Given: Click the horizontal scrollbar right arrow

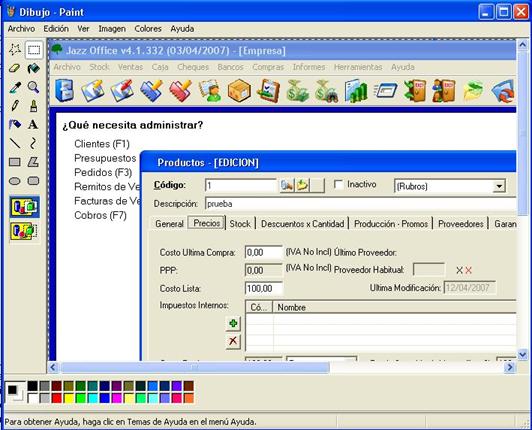Looking at the screenshot, I should tap(509, 367).
